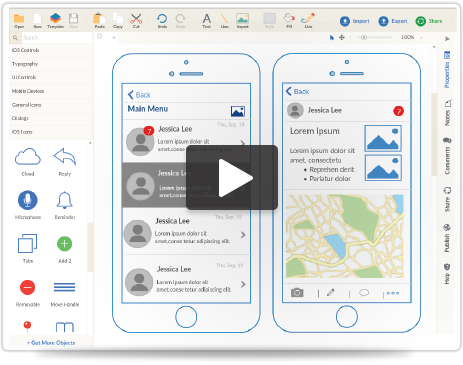Copy the selection with the Copy icon
Image resolution: width=463 pixels, height=365 pixels.
pyautogui.click(x=118, y=21)
